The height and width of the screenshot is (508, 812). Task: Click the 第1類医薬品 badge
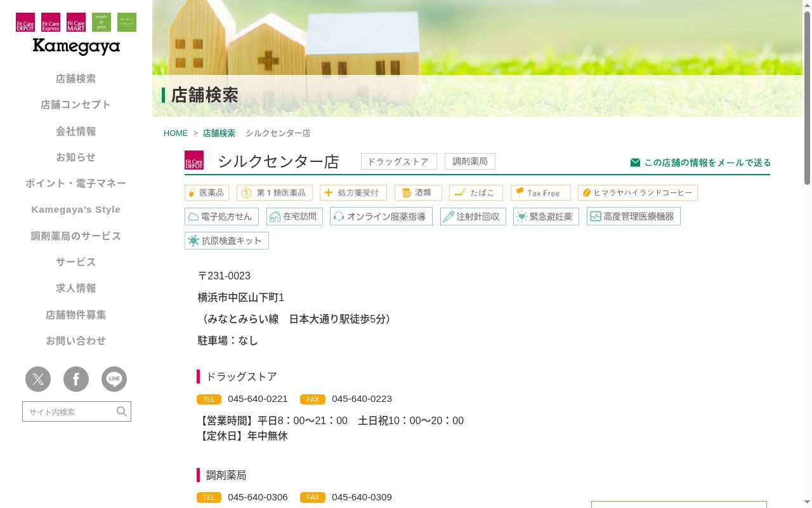[x=275, y=192]
